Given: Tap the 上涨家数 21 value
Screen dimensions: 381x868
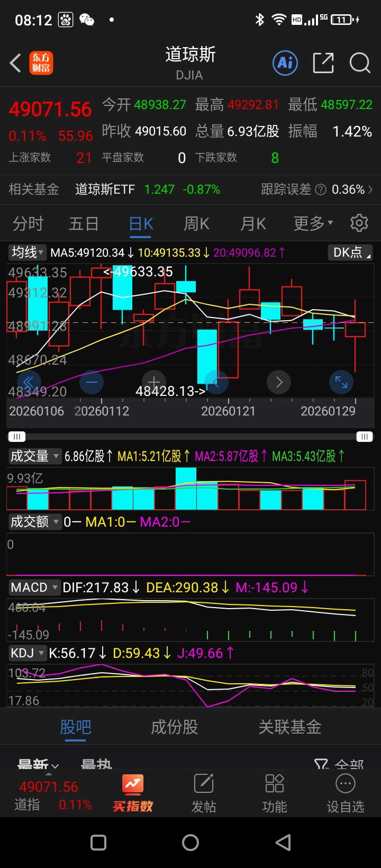Looking at the screenshot, I should 84,158.
